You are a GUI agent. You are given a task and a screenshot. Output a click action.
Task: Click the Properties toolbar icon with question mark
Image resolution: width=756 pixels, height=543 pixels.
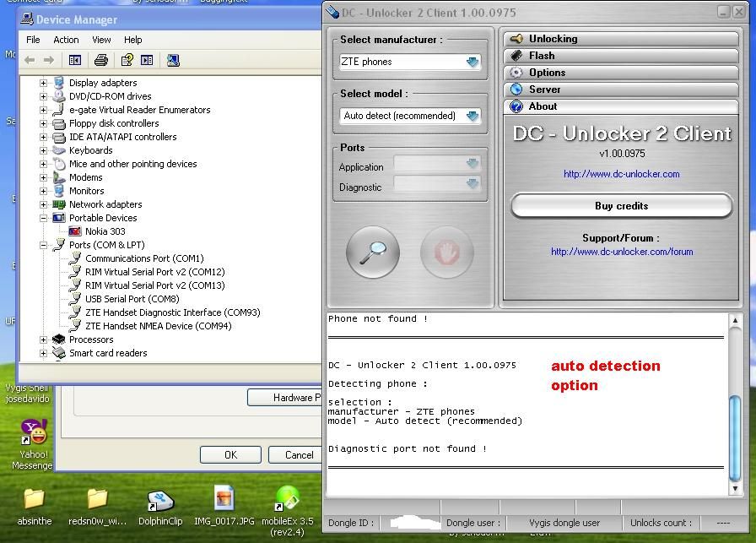[127, 60]
